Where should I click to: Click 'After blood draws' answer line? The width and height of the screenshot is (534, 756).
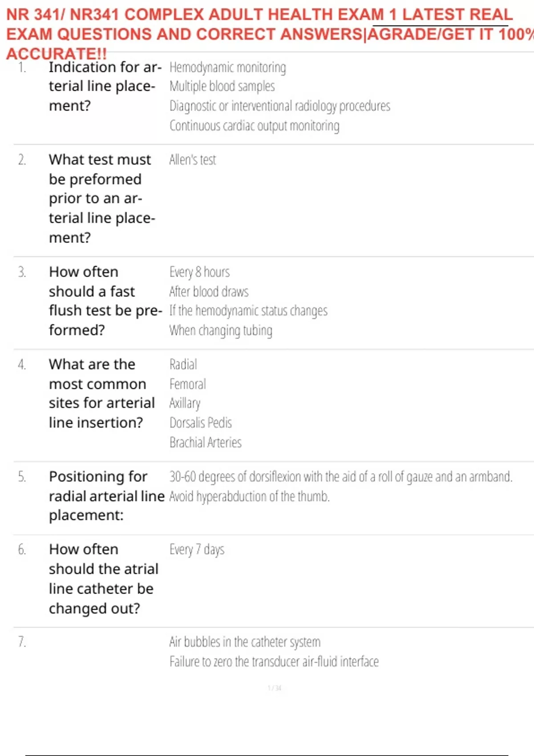209,292
